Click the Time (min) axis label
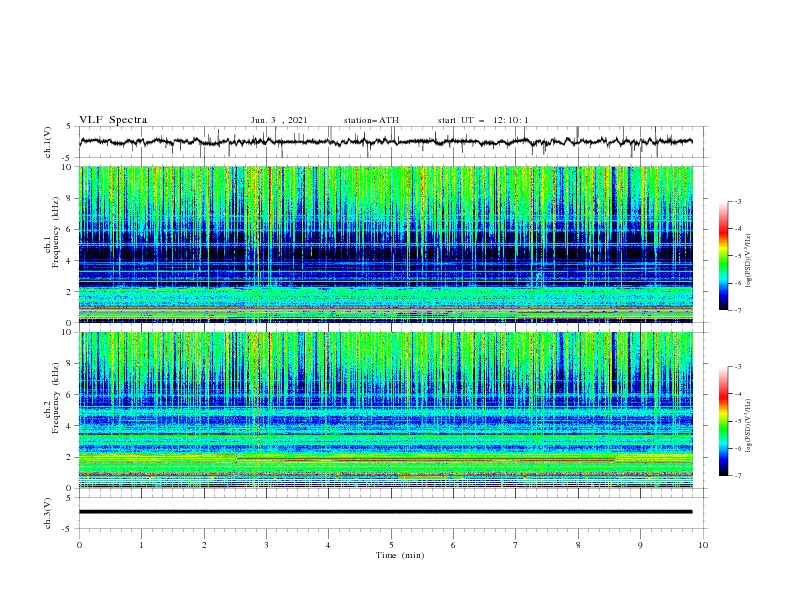 400,555
